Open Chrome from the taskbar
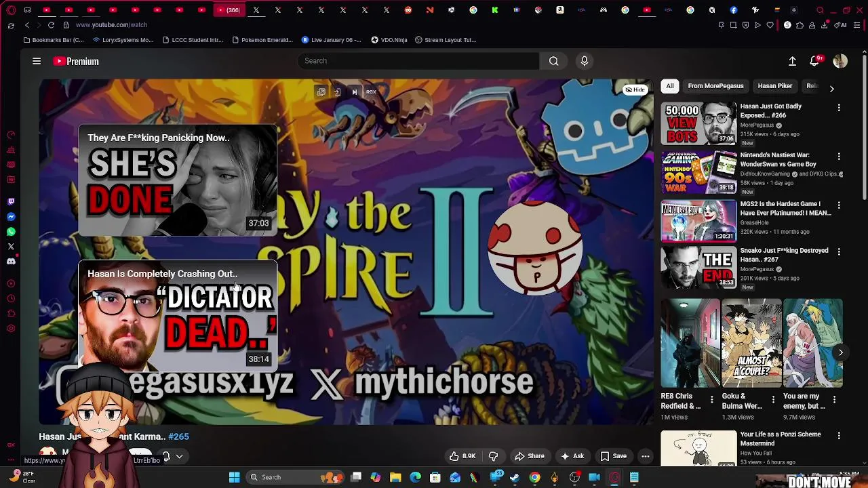Viewport: 868px width, 488px height. pyautogui.click(x=534, y=477)
